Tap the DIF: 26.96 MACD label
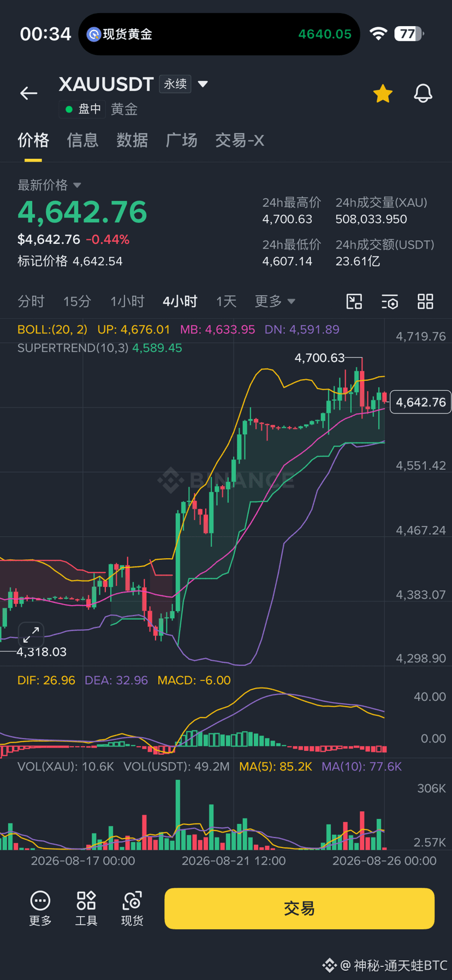The height and width of the screenshot is (980, 452). coord(46,680)
